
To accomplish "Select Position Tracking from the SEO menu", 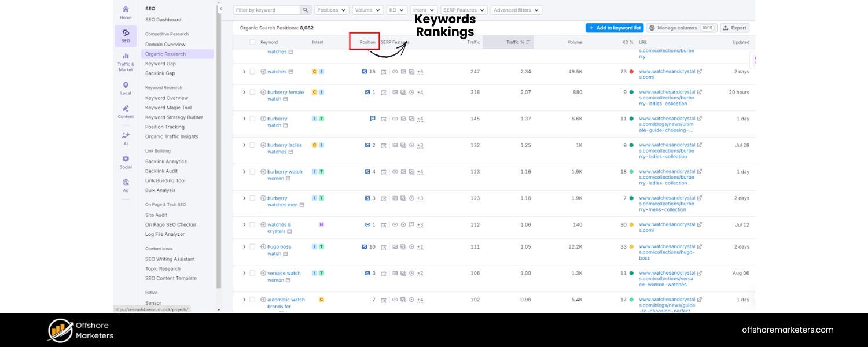I will point(164,127).
